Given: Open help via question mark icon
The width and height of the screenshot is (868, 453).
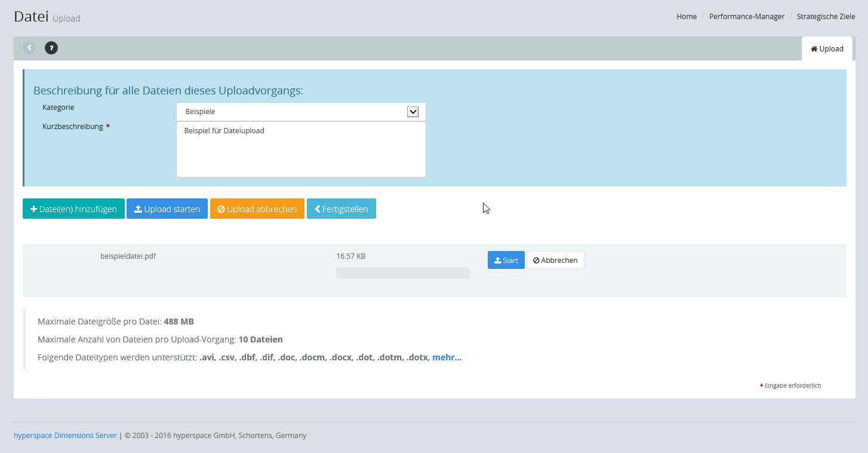Looking at the screenshot, I should (x=51, y=48).
